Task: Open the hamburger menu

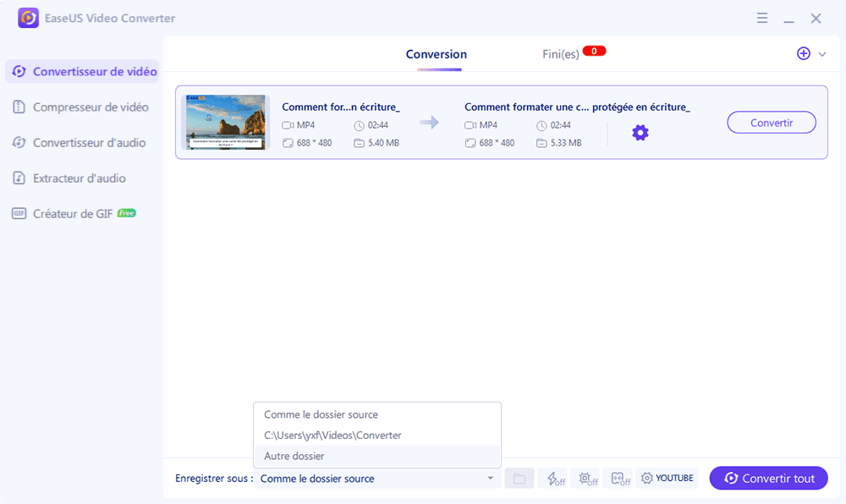Action: pyautogui.click(x=762, y=18)
